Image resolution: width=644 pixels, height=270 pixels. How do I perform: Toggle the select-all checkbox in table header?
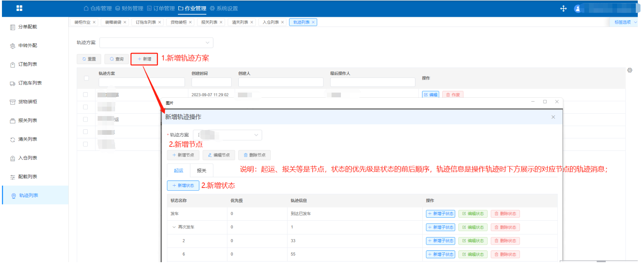click(86, 78)
